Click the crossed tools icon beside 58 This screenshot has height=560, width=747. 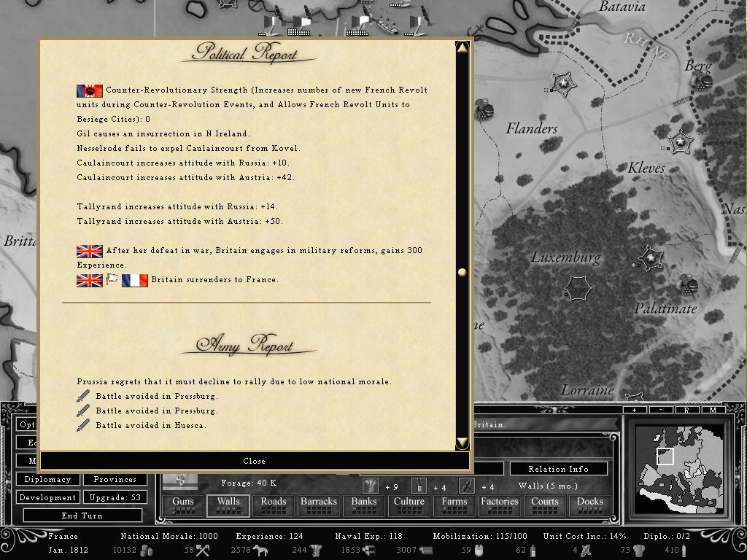pyautogui.click(x=203, y=551)
